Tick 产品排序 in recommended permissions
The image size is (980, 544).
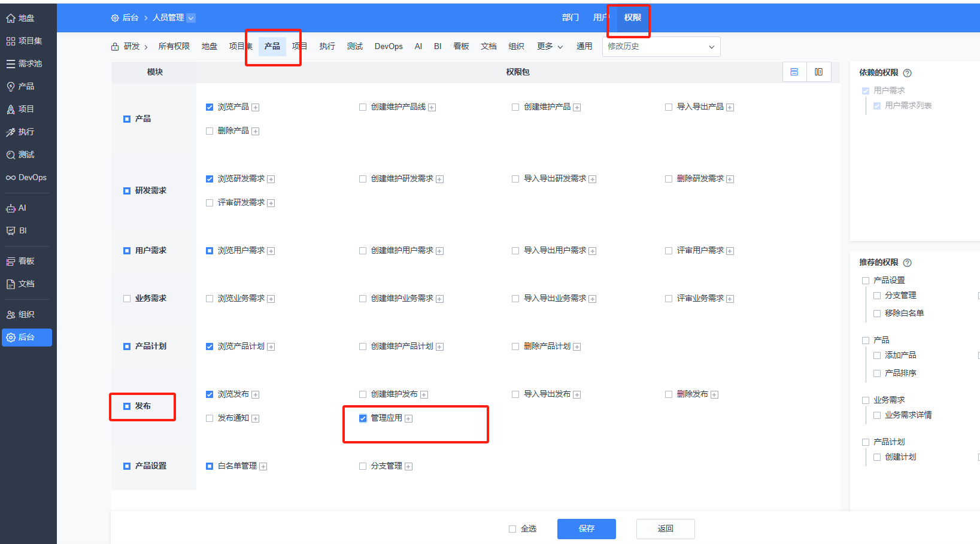pyautogui.click(x=877, y=373)
